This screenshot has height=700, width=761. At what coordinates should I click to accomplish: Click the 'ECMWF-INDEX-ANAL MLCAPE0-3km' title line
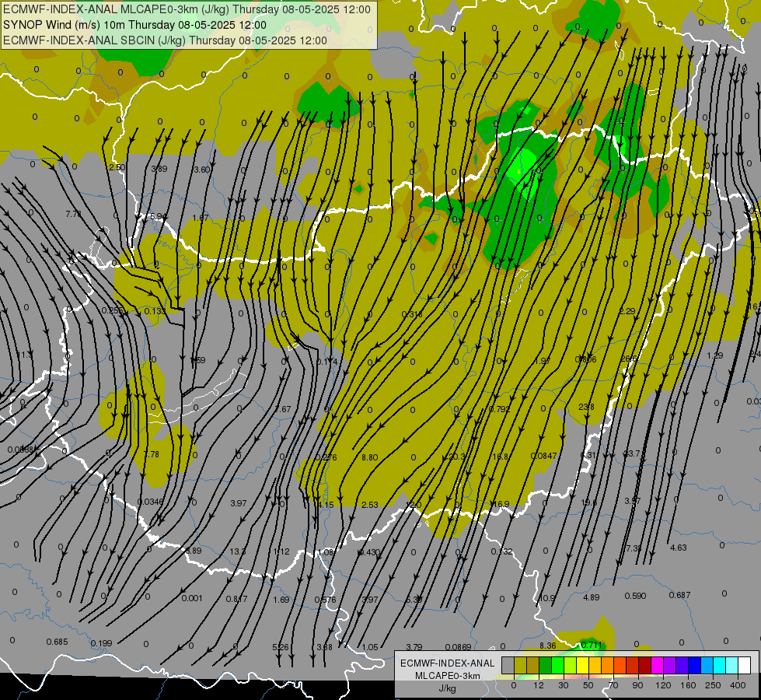coord(187,9)
